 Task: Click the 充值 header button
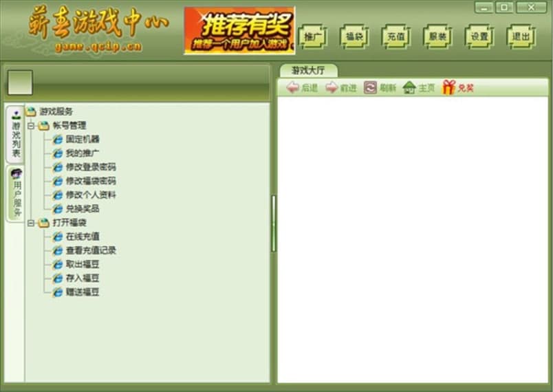[395, 36]
